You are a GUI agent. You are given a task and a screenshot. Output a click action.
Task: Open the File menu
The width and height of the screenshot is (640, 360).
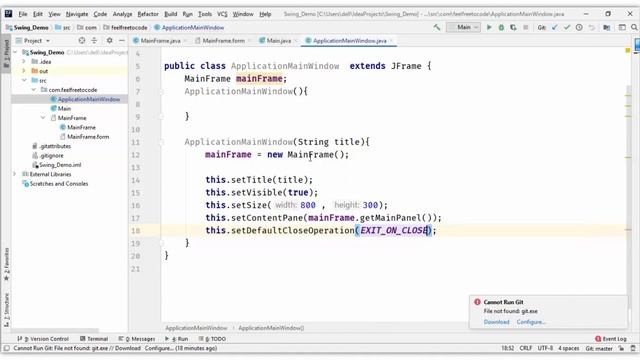point(23,14)
